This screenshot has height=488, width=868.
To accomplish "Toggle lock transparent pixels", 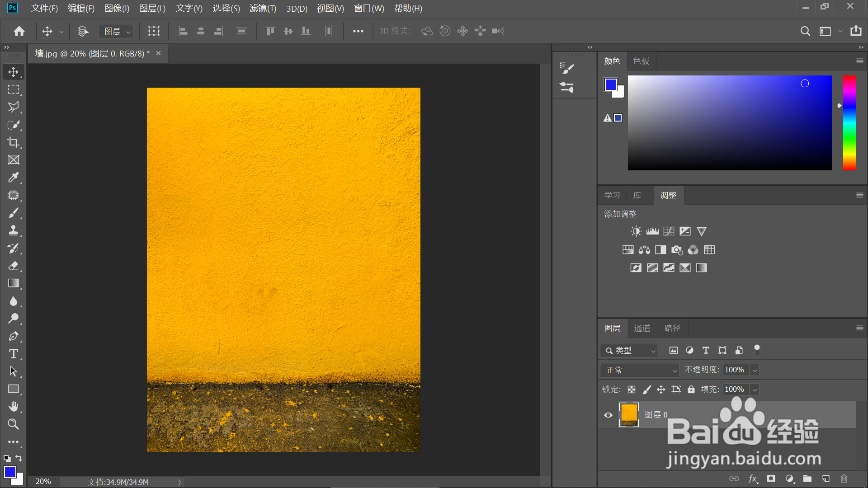I will point(632,389).
